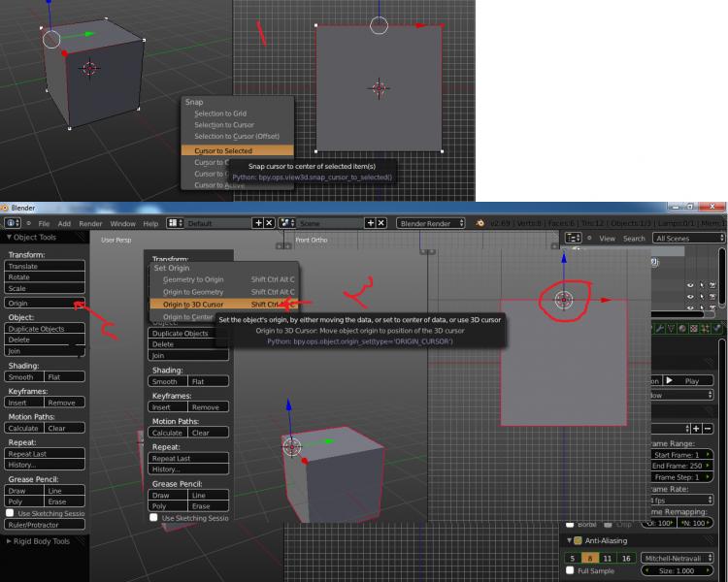728x582 pixels.
Task: Click the screen layout browse icon beside Default
Action: click(x=175, y=223)
